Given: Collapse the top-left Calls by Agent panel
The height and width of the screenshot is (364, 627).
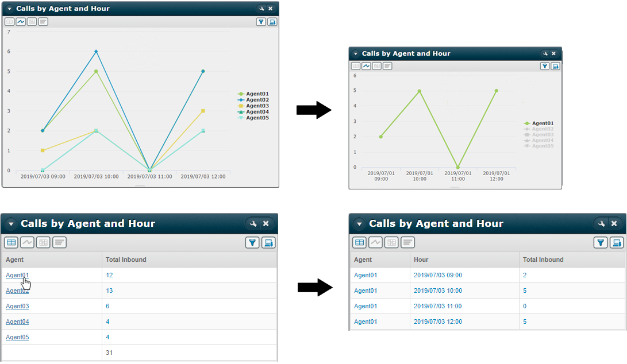Looking at the screenshot, I should [x=8, y=9].
